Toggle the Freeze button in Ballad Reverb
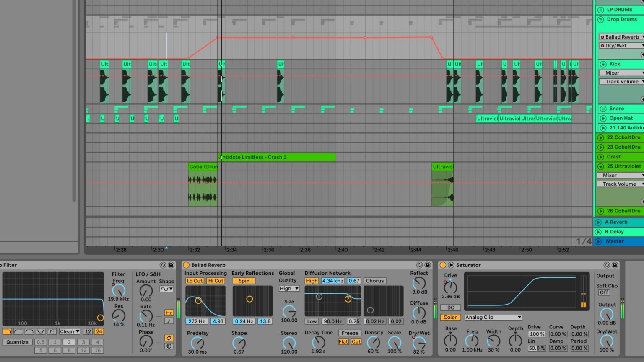Image resolution: width=644 pixels, height=362 pixels. (349, 332)
